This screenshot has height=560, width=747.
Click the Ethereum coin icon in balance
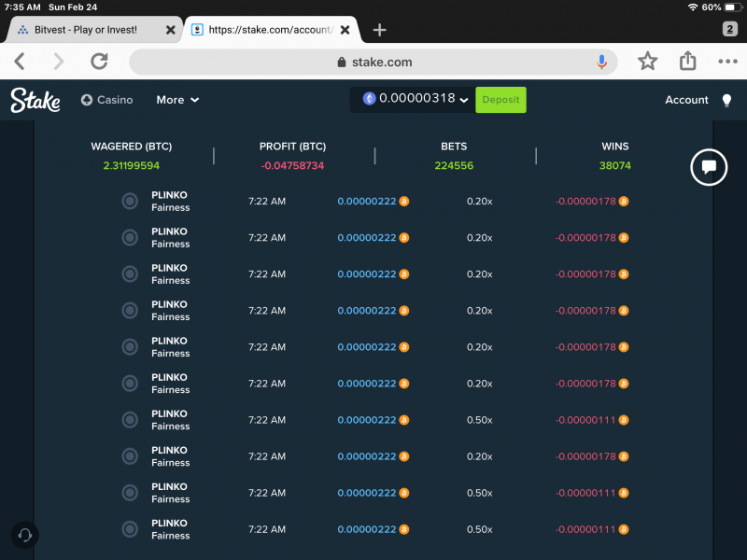369,99
